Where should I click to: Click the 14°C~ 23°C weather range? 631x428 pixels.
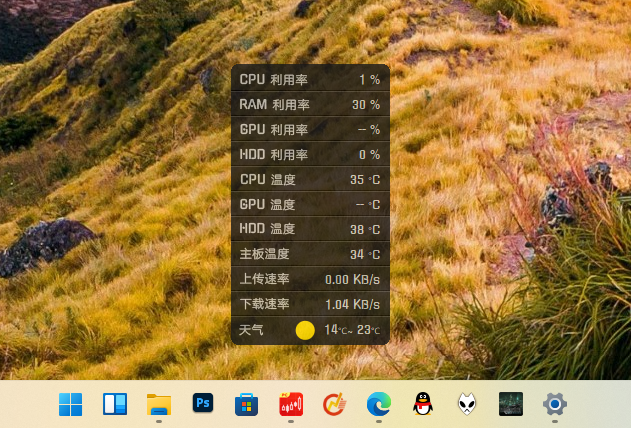[352, 330]
